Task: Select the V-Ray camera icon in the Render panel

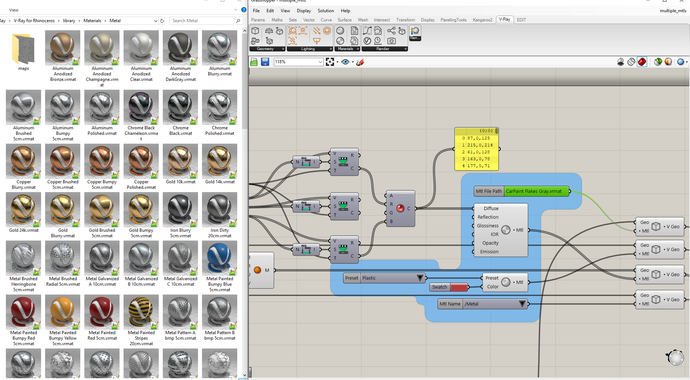Action: click(x=391, y=40)
